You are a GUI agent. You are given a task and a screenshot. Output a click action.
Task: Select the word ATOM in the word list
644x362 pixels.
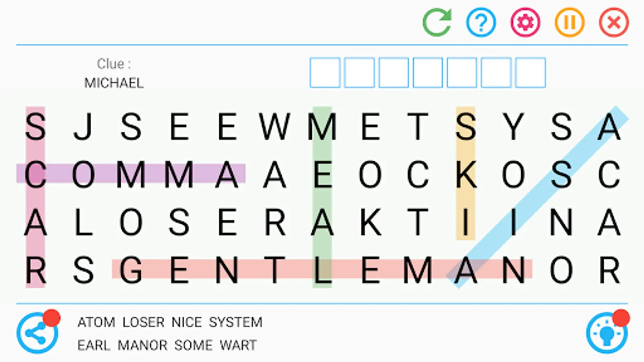pos(96,322)
